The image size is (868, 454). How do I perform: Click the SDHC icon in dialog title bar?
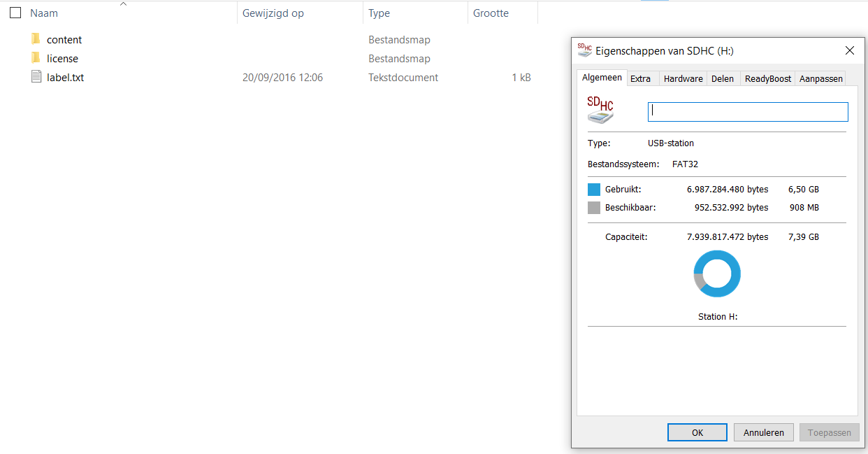click(x=584, y=50)
